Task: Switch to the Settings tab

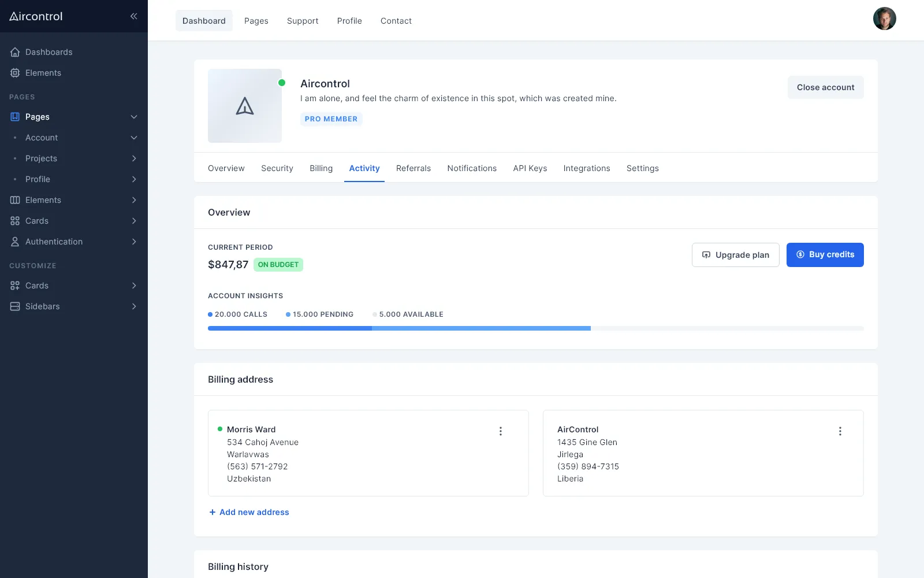Action: click(643, 168)
